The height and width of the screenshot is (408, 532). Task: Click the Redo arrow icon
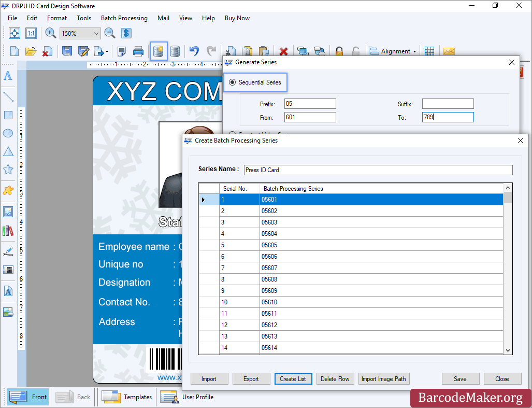click(211, 51)
